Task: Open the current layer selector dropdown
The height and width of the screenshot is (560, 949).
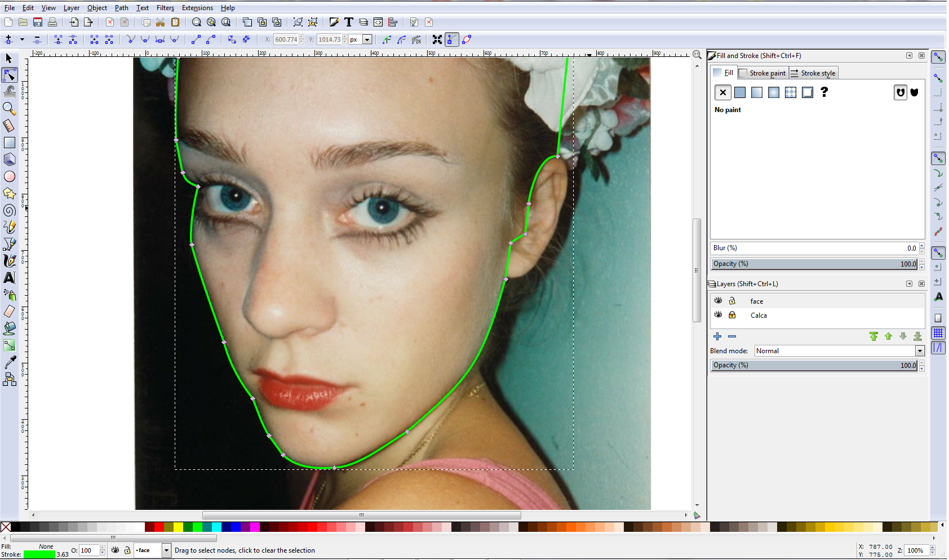Action: (x=166, y=550)
